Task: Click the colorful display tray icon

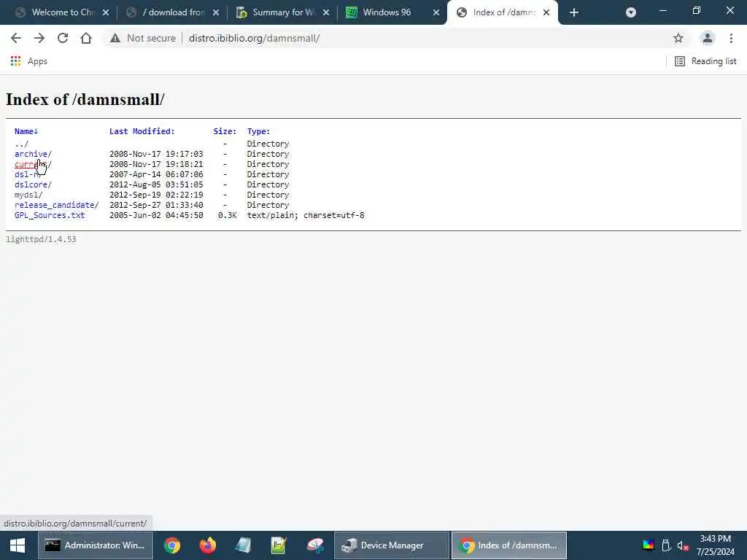Action: click(648, 545)
